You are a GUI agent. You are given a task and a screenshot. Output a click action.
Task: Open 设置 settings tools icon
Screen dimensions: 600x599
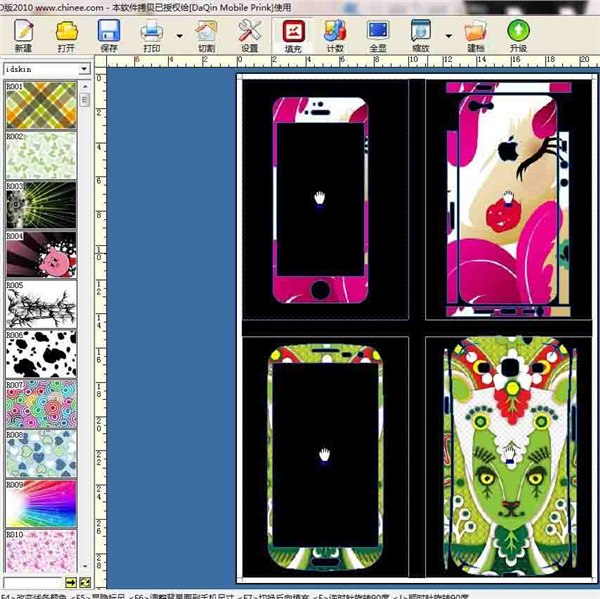tap(249, 36)
